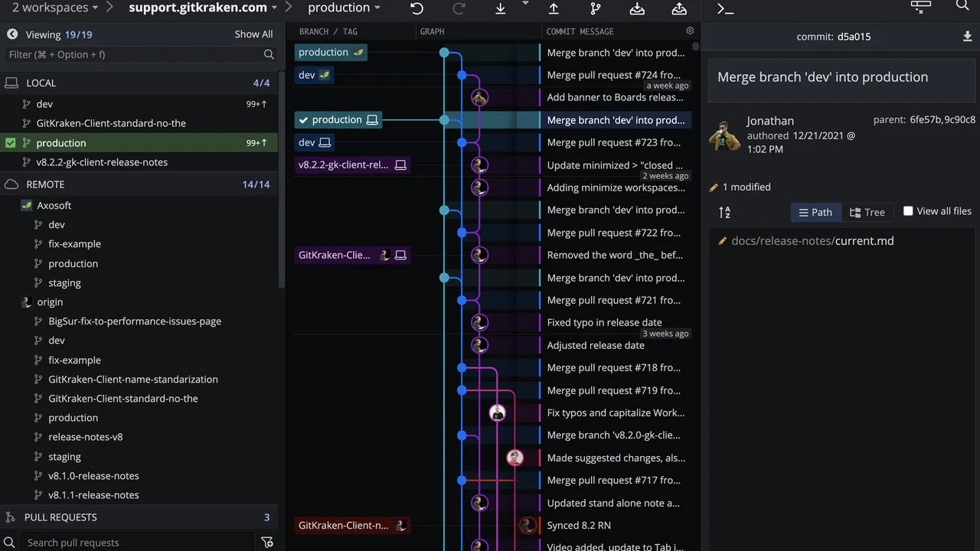
Task: Click avatar node for Fix typos commit
Action: 498,413
